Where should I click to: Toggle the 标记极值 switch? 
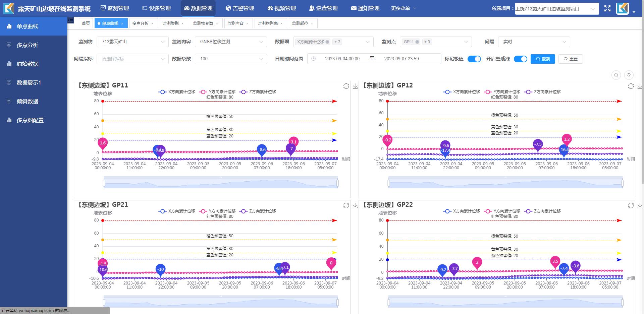coord(474,59)
